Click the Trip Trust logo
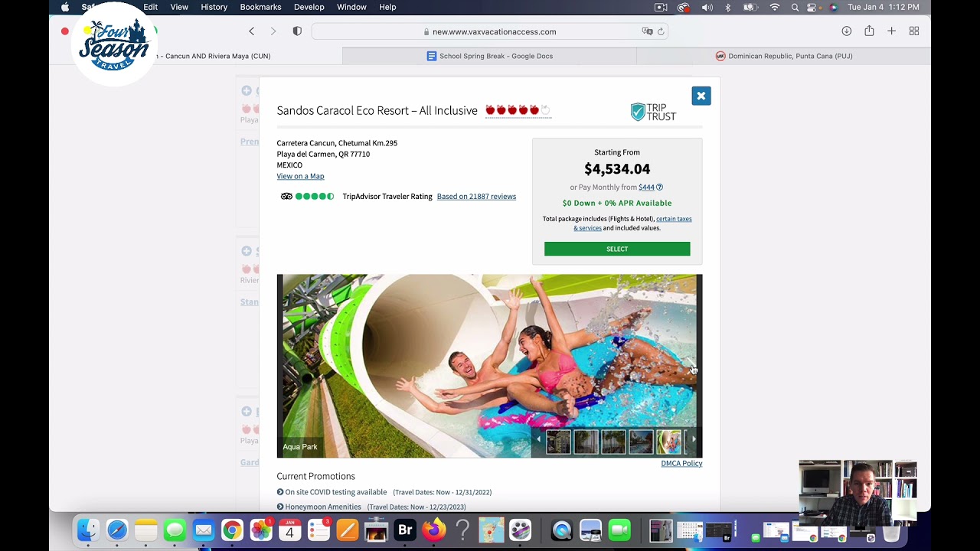Viewport: 980px width, 551px height. pyautogui.click(x=653, y=112)
